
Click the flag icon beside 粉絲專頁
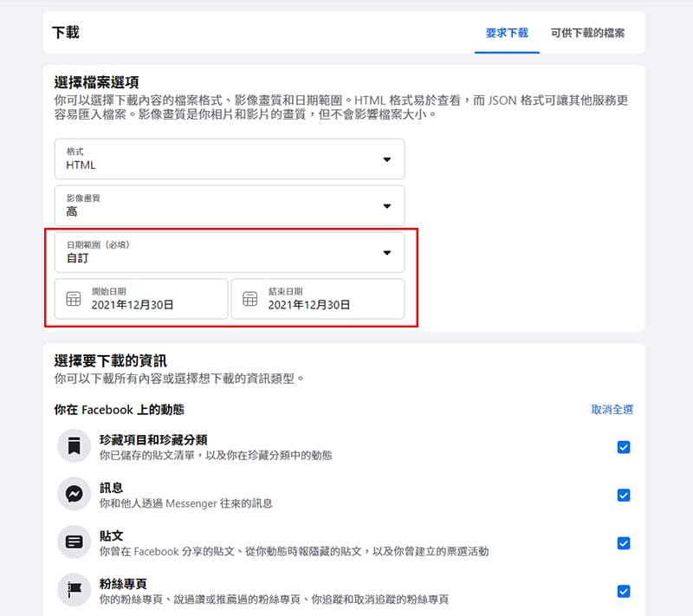tap(74, 590)
